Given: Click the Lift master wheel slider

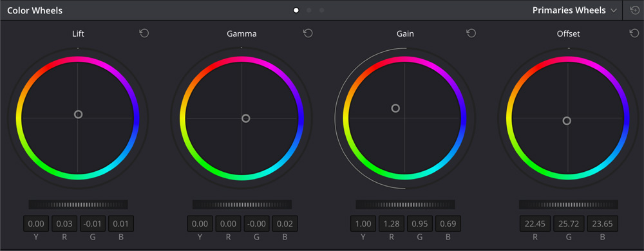Looking at the screenshot, I should (78, 204).
